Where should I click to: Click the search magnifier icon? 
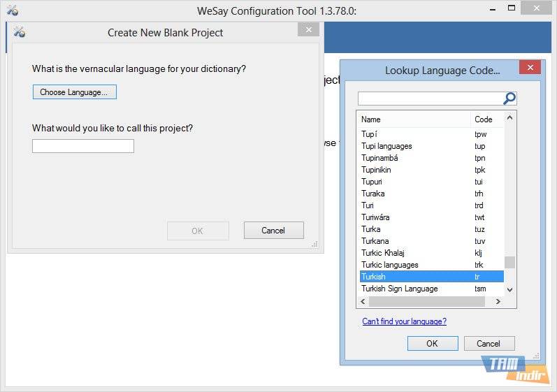tap(509, 99)
